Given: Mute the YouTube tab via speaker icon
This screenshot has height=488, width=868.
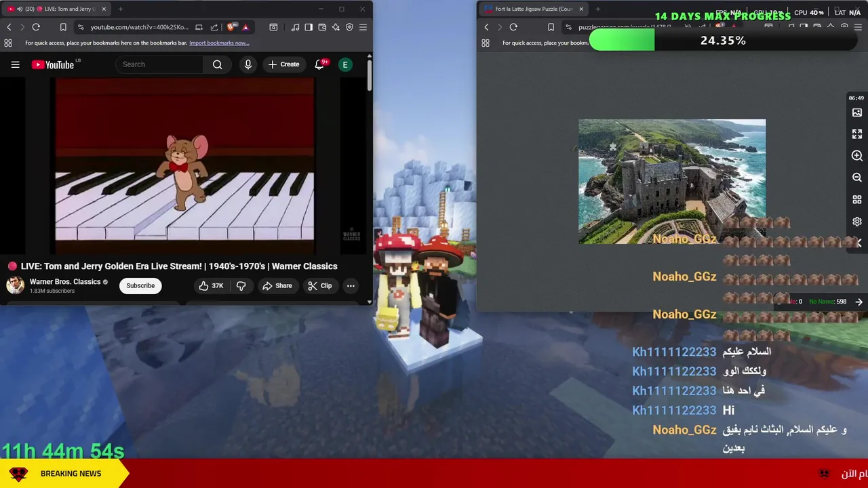Looking at the screenshot, I should tap(19, 9).
